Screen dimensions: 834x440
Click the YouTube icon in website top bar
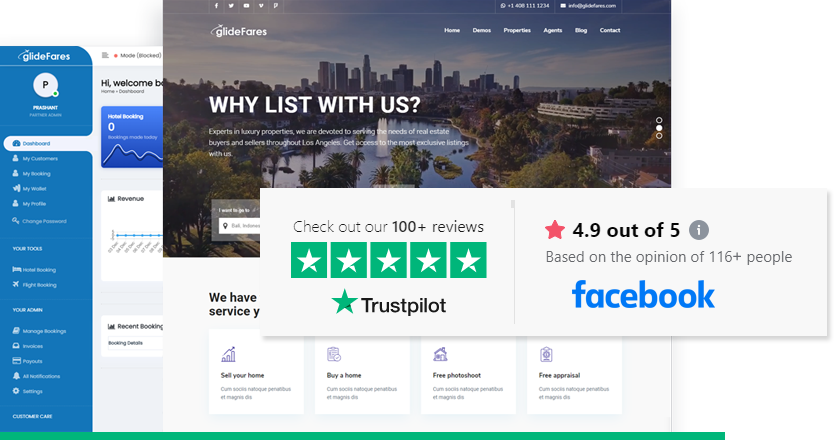click(246, 6)
